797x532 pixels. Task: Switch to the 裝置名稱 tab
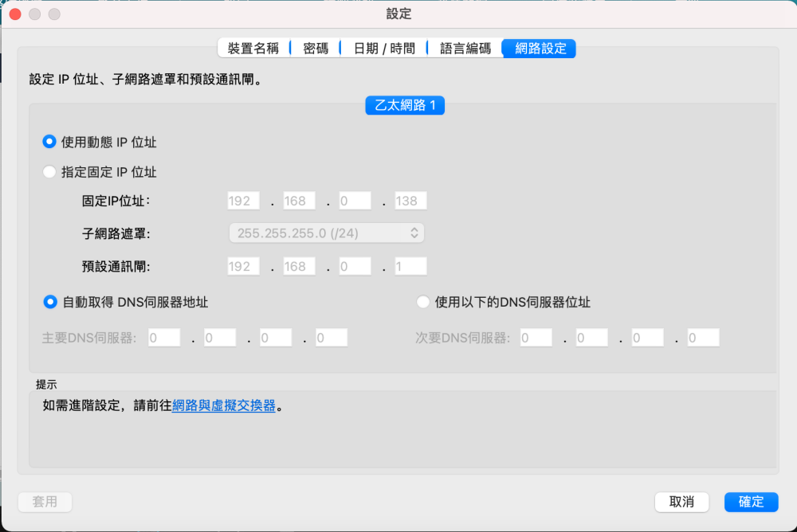253,49
